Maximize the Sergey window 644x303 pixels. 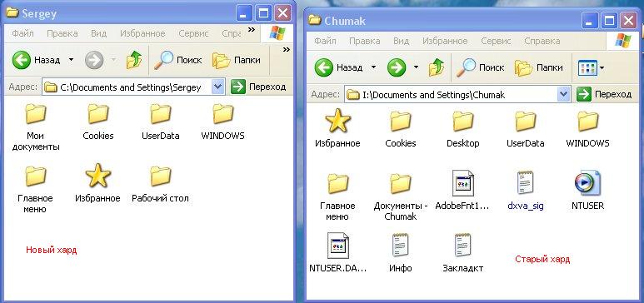tap(263, 13)
